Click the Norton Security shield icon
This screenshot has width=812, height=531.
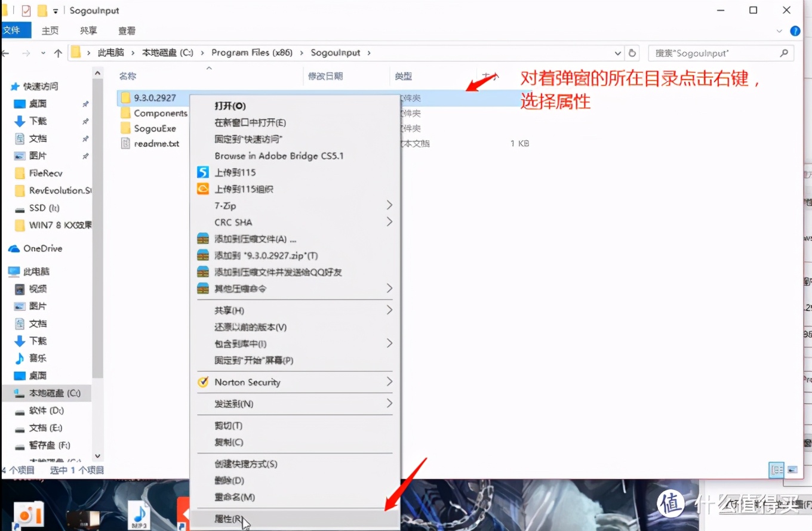[203, 382]
